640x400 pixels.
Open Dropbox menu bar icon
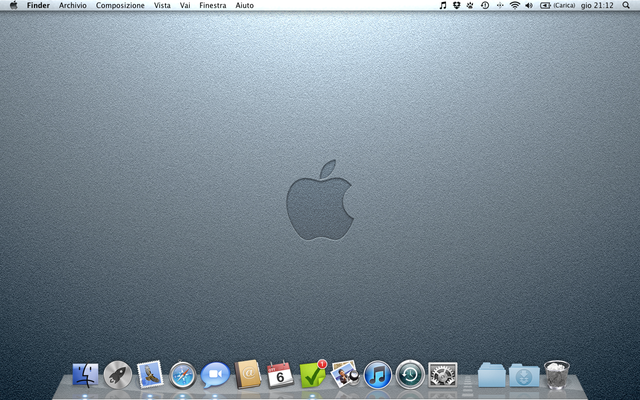pyautogui.click(x=457, y=5)
